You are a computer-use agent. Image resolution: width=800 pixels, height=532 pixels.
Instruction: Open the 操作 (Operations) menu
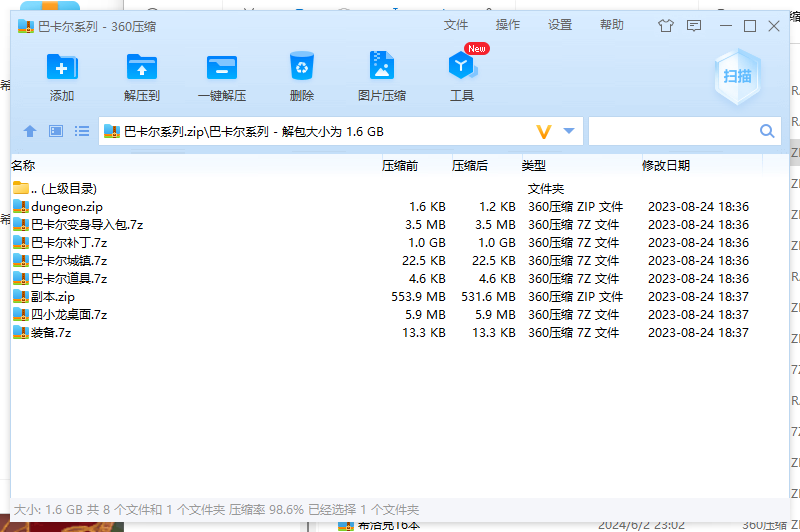508,25
